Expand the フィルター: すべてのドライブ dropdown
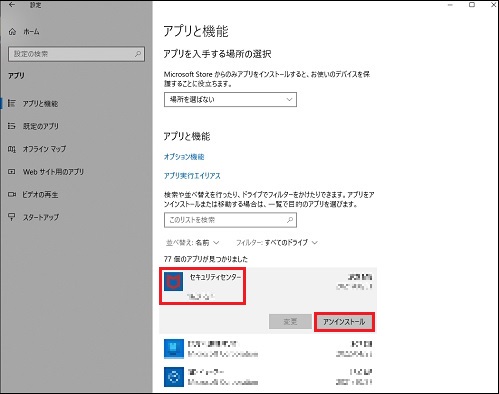Viewport: 499px width, 394px height. pyautogui.click(x=277, y=243)
